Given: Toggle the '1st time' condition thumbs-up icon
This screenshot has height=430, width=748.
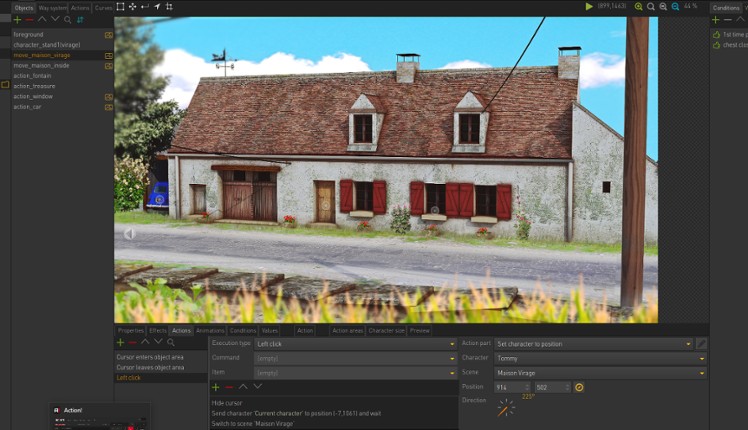Looking at the screenshot, I should tap(716, 33).
